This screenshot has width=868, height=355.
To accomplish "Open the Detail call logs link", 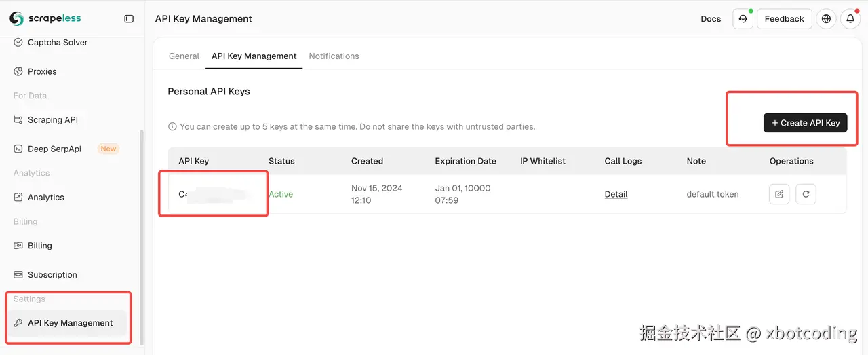I will click(x=616, y=194).
